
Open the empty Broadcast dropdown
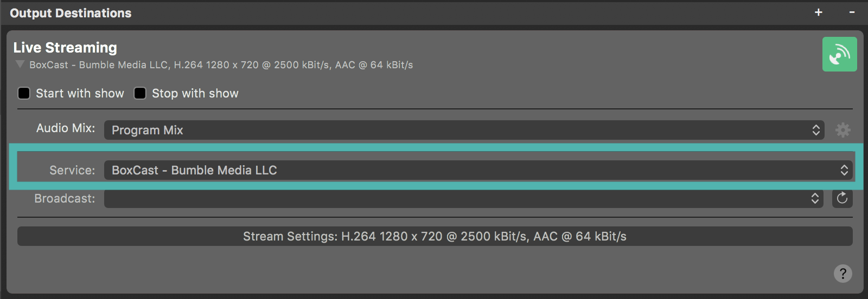click(464, 198)
